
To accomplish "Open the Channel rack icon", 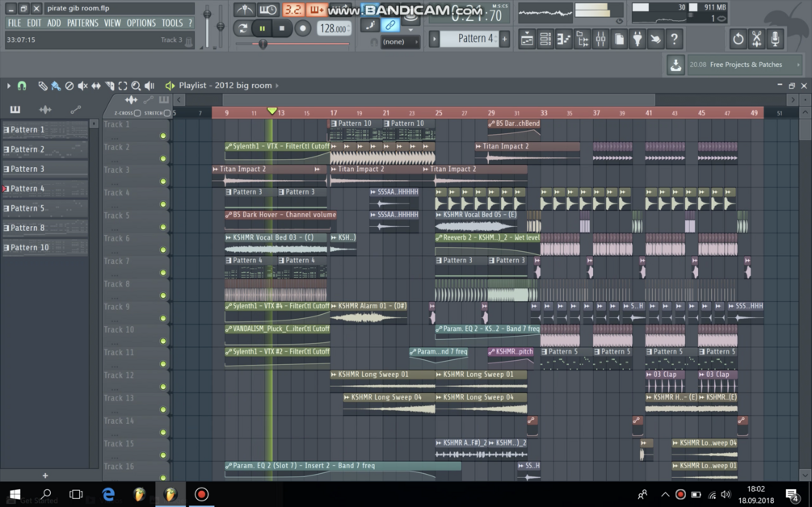I will point(544,38).
